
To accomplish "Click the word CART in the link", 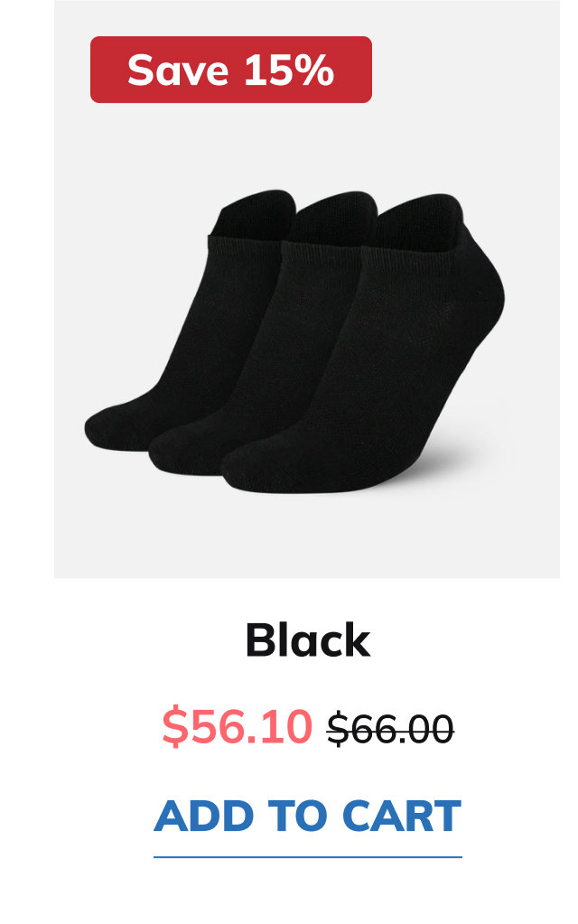I will [x=402, y=817].
